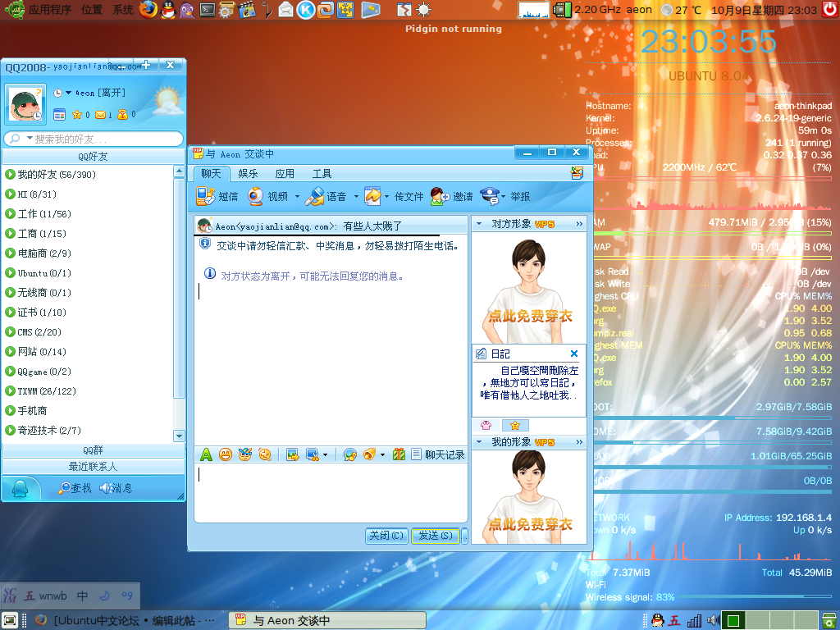Screen dimensions: 840x630
Task: Click the pink shirt icon under the diary
Action: point(486,426)
